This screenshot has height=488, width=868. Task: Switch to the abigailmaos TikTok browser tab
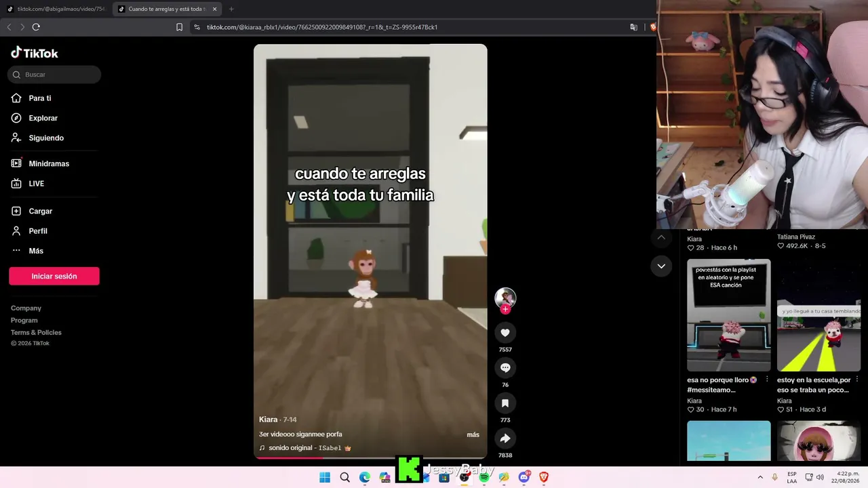pyautogui.click(x=57, y=9)
